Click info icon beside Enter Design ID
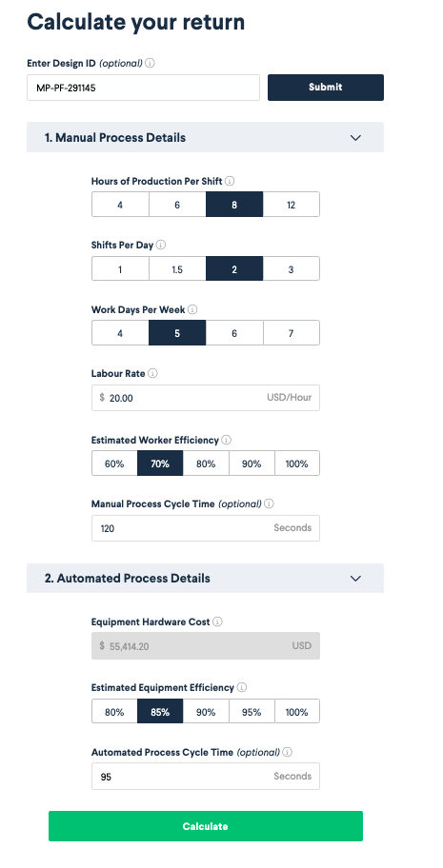 point(150,63)
